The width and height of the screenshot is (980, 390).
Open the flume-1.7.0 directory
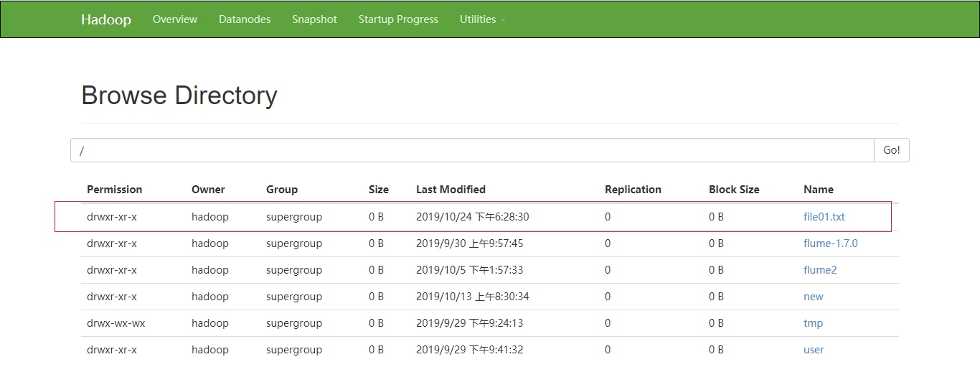click(831, 243)
